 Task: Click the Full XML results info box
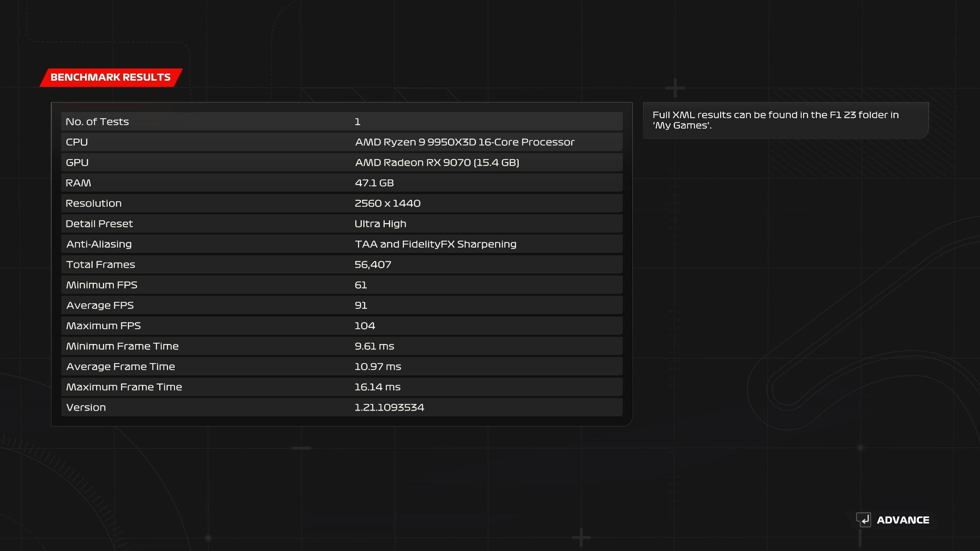click(786, 120)
